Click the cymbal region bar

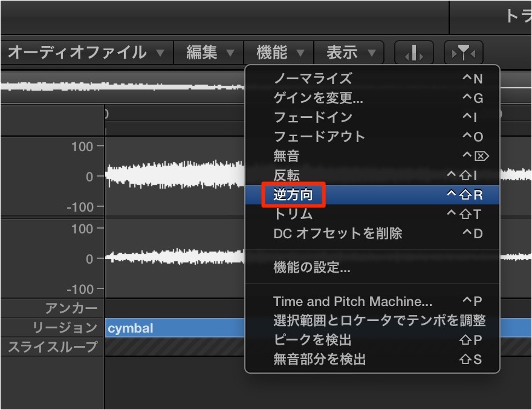click(175, 328)
